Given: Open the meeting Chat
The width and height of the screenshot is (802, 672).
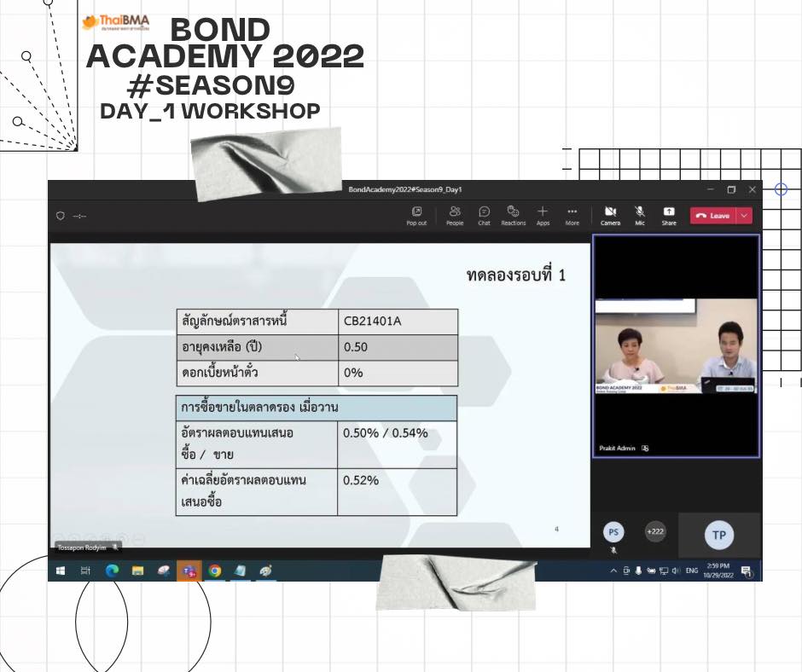Looking at the screenshot, I should 484,215.
